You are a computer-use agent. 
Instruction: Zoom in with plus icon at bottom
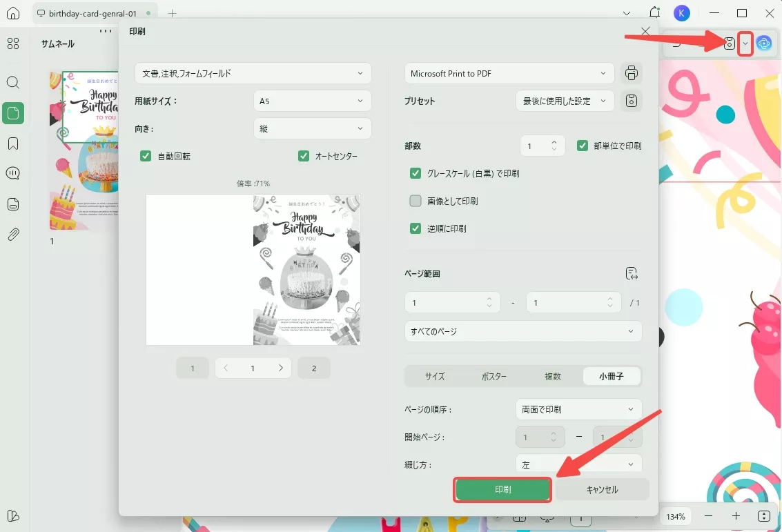736,516
